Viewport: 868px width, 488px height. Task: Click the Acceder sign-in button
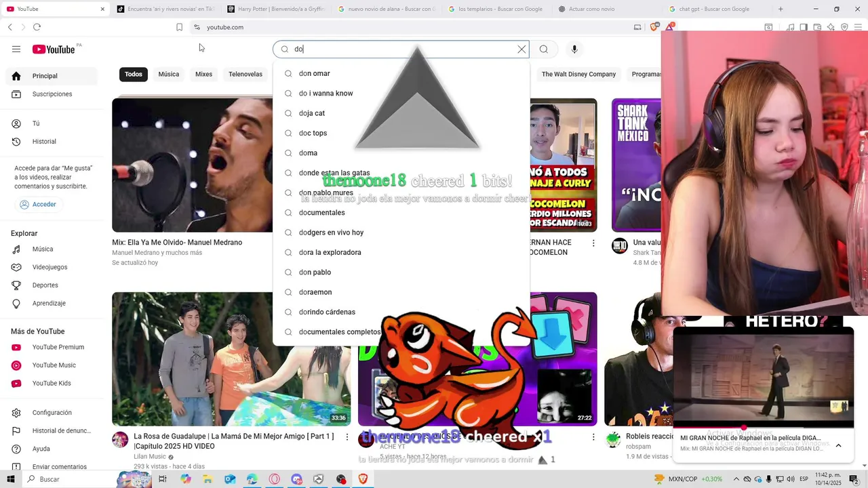[38, 204]
